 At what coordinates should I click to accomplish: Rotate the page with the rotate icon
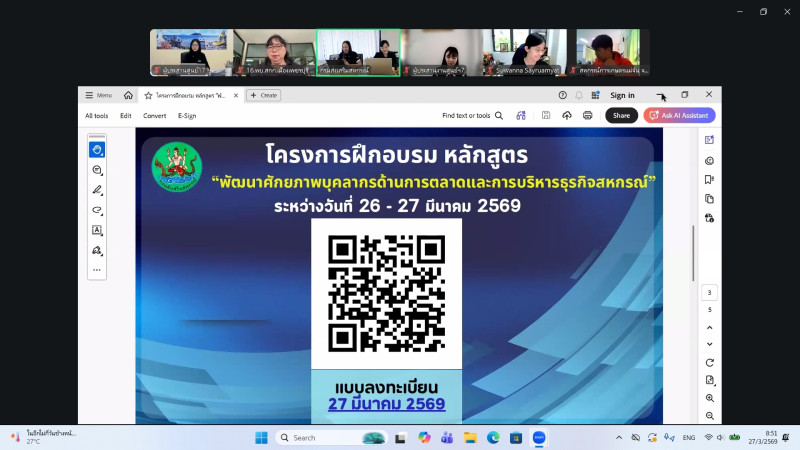709,362
